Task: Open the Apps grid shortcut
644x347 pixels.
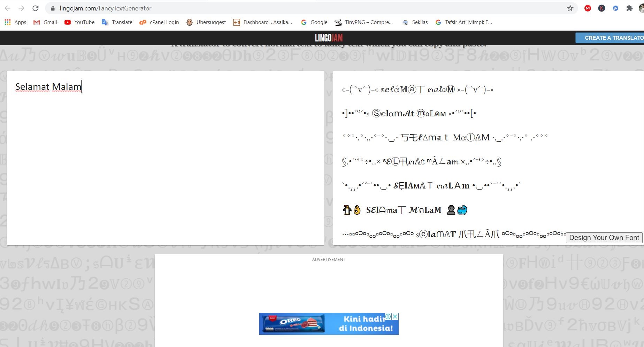Action: (15, 22)
